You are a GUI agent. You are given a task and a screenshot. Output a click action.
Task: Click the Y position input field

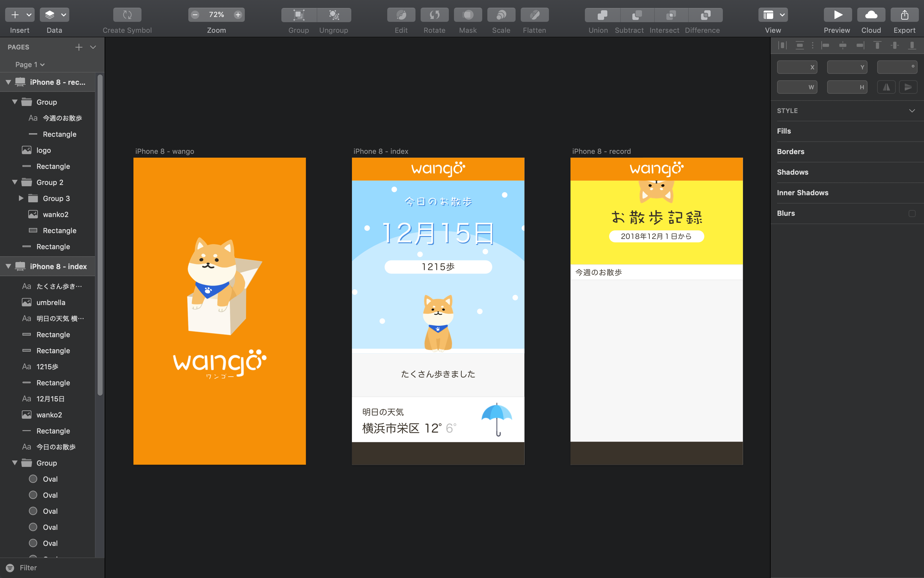(847, 67)
